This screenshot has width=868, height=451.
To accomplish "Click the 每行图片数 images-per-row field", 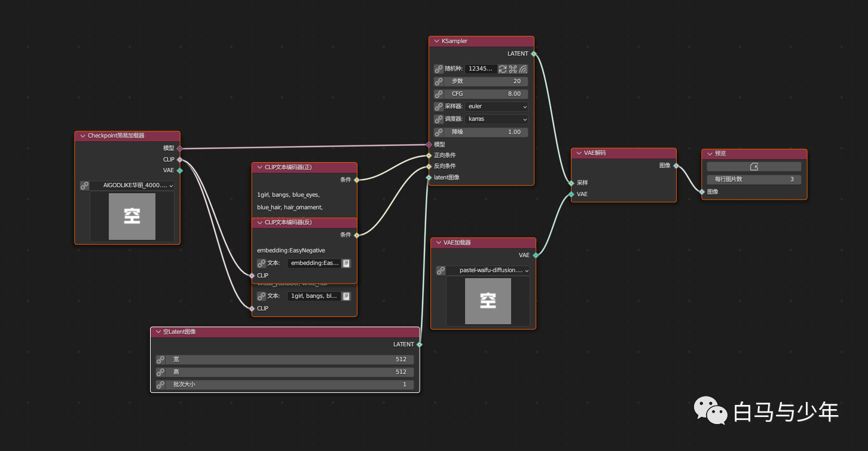I will 754,179.
